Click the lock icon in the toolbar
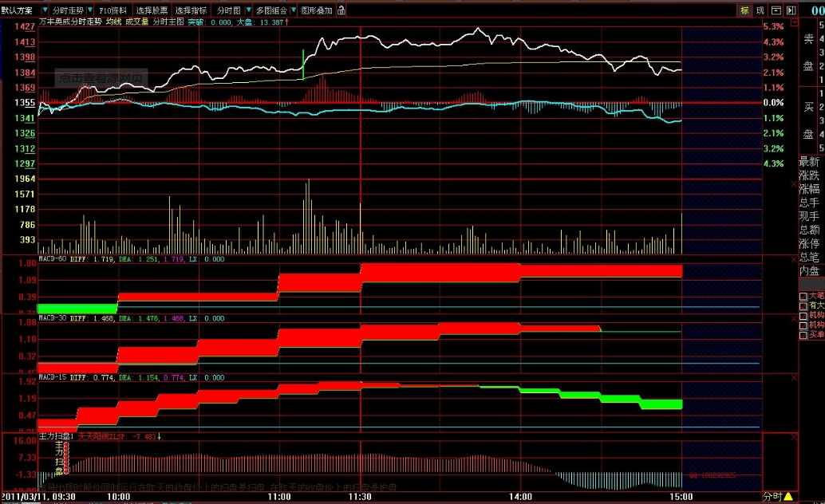The image size is (825, 504). pyautogui.click(x=341, y=10)
